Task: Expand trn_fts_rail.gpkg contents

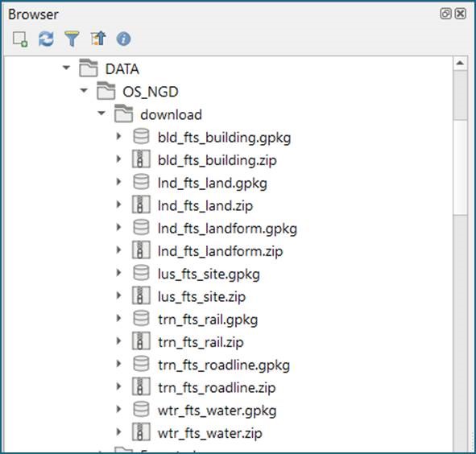Action: [118, 318]
